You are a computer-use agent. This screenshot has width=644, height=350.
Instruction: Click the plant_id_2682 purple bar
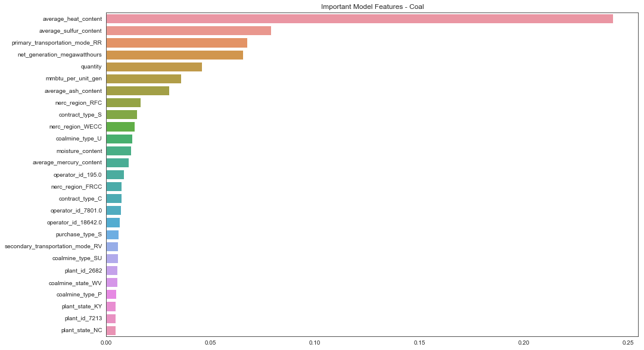point(112,270)
